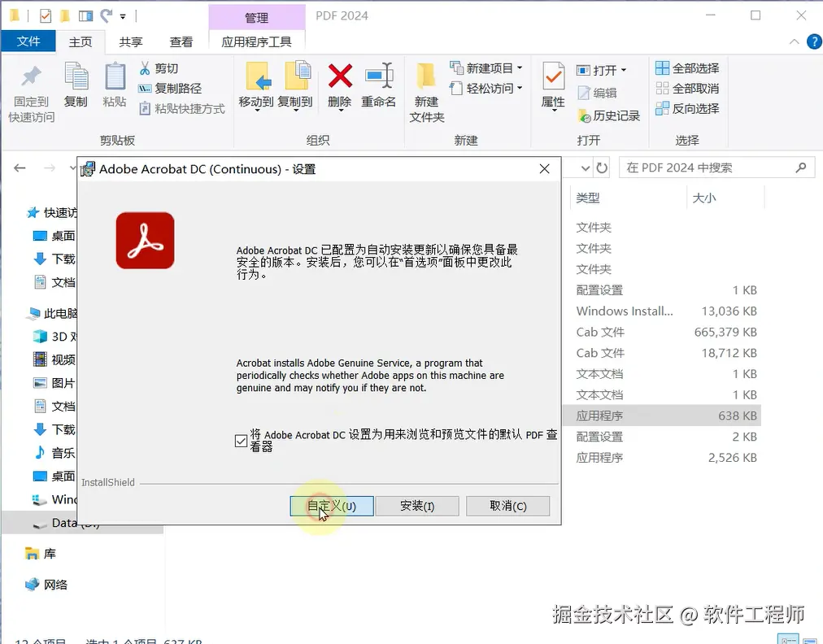Click the Rename (重命名) icon
Screen dimensions: 823x644
[379, 76]
